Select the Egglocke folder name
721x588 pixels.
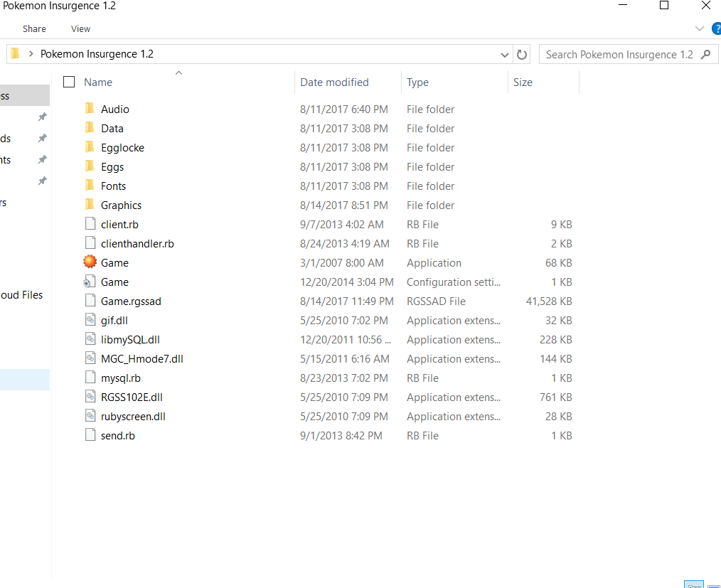pyautogui.click(x=122, y=148)
